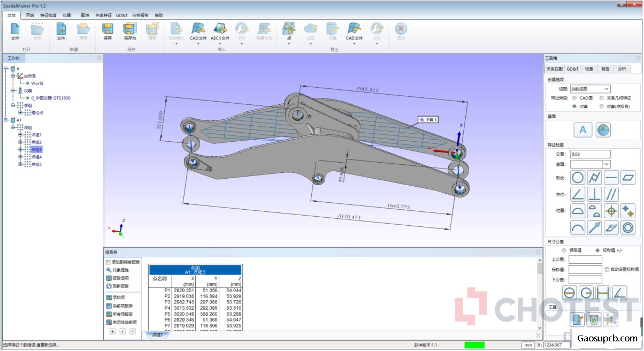This screenshot has width=644, height=351.
Task: Collapse the A1 tree node
Action: (5, 120)
